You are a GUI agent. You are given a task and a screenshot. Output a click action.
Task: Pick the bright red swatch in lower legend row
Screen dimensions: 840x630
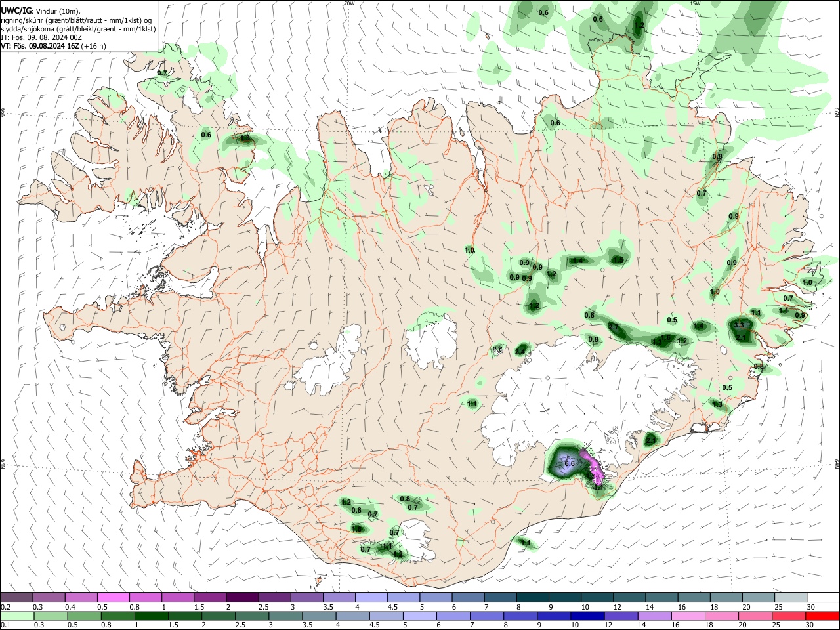click(x=822, y=616)
